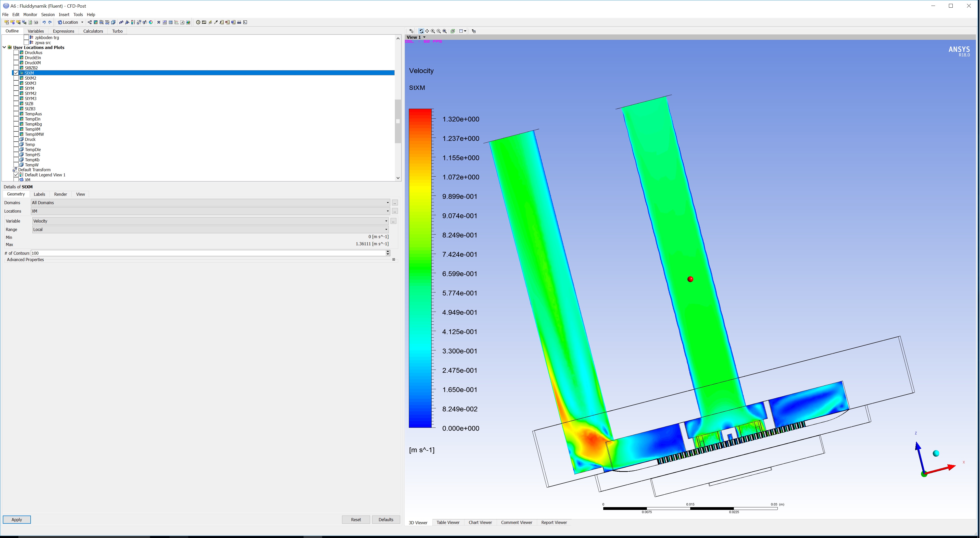
Task: Toggle the TempAus checkbox
Action: tap(16, 114)
